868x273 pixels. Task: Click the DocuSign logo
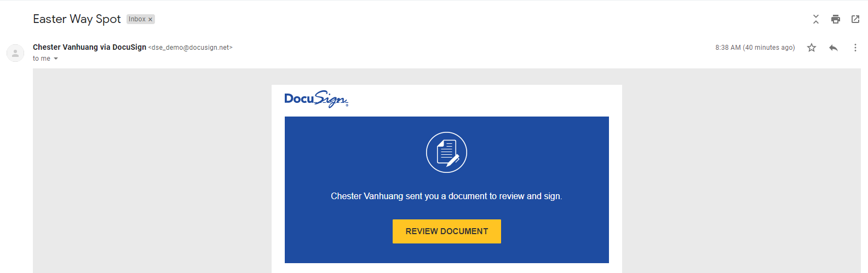[x=317, y=99]
